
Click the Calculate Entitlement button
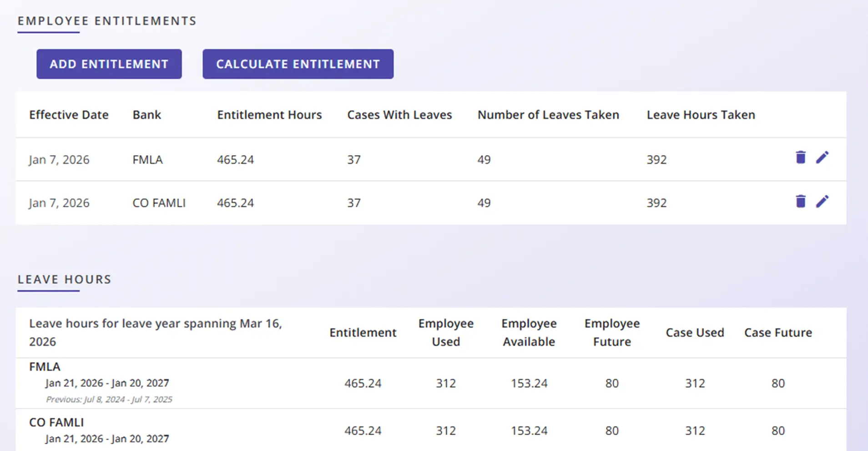click(x=298, y=64)
